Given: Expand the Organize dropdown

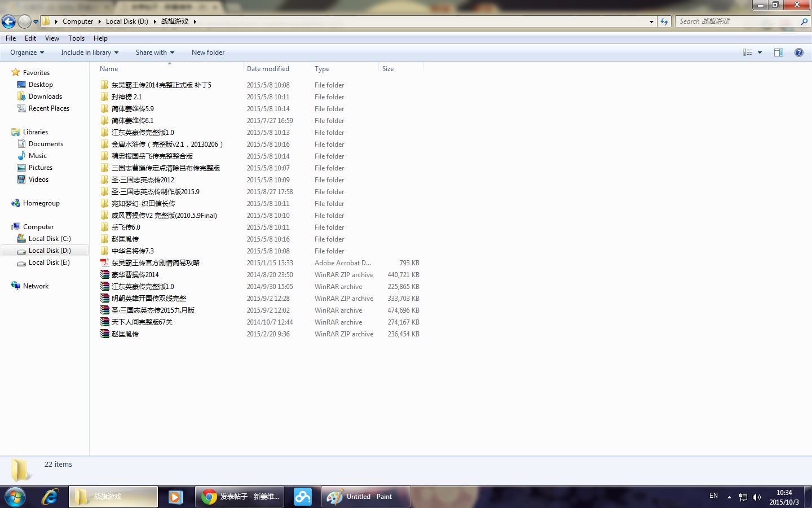Looking at the screenshot, I should coord(27,52).
